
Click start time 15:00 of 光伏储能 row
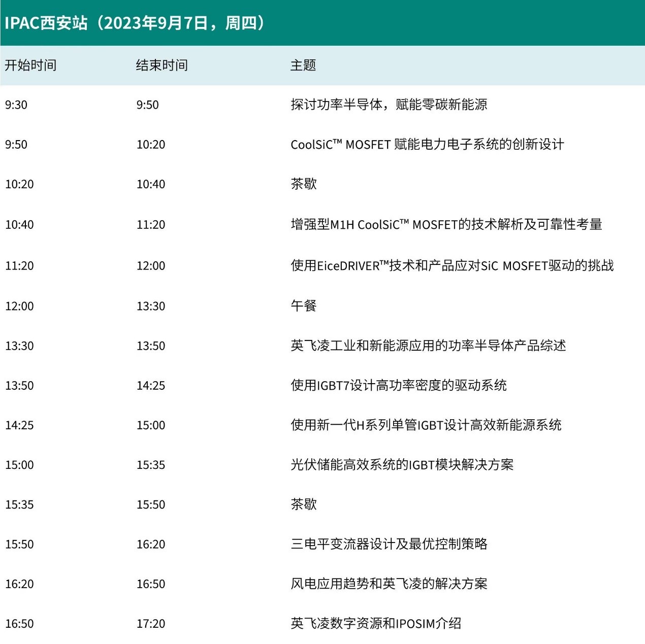coord(19,465)
